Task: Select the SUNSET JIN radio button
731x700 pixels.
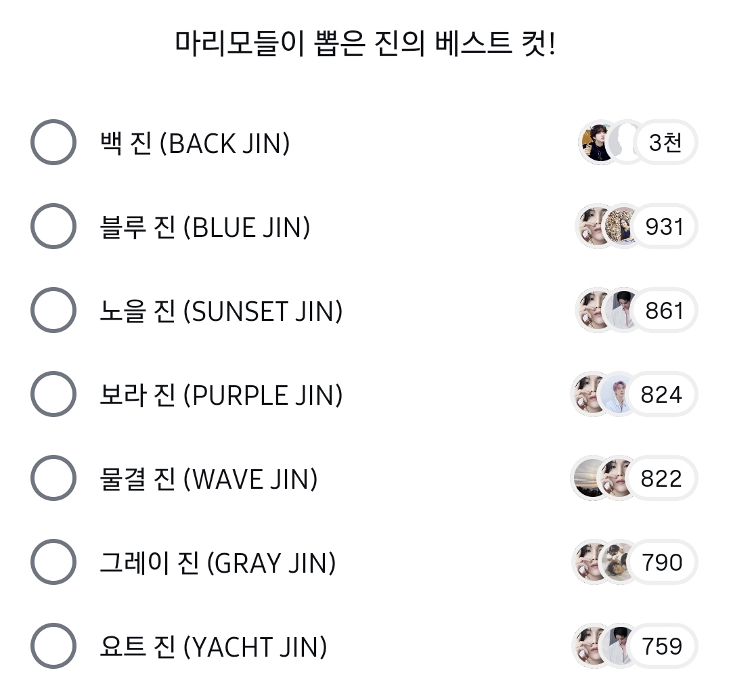Action: (53, 311)
